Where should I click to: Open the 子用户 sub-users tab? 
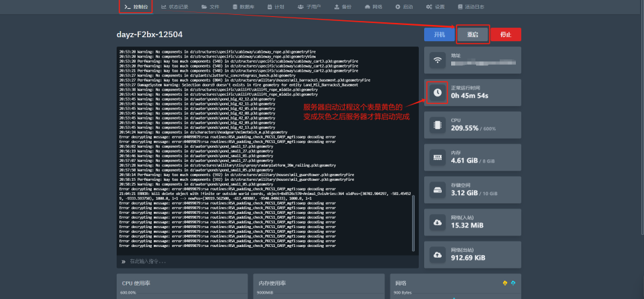[x=309, y=7]
